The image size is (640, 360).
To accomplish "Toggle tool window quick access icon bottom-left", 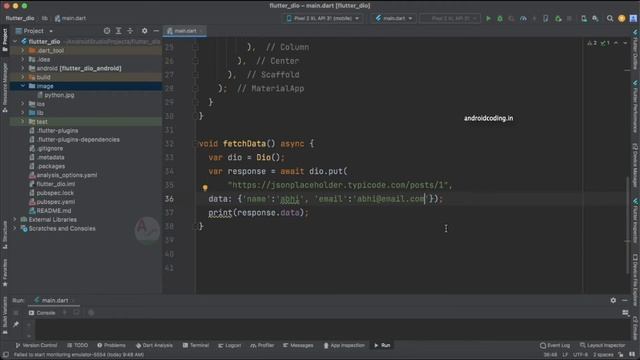I will pos(5,355).
